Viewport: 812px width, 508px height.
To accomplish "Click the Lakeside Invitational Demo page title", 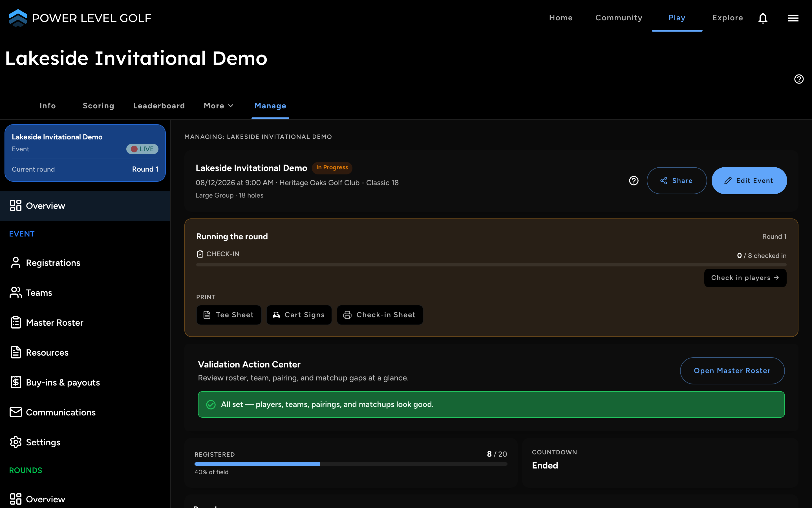I will (136, 58).
